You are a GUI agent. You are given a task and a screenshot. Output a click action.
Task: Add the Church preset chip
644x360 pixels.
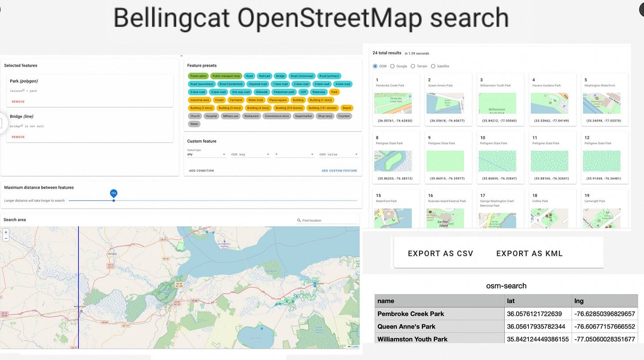(x=195, y=116)
